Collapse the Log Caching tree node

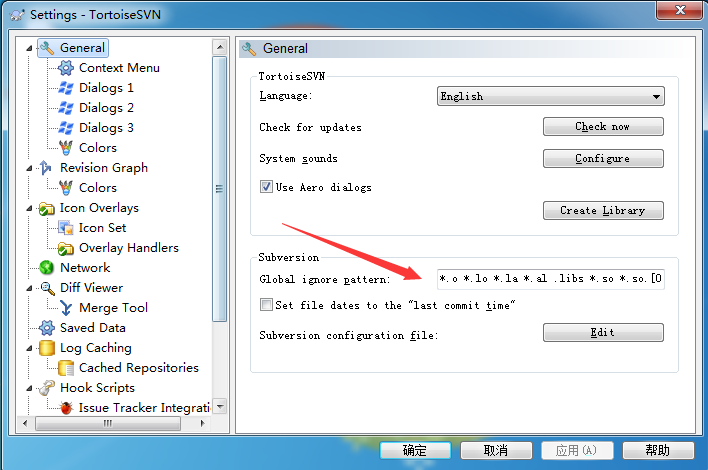[x=29, y=348]
